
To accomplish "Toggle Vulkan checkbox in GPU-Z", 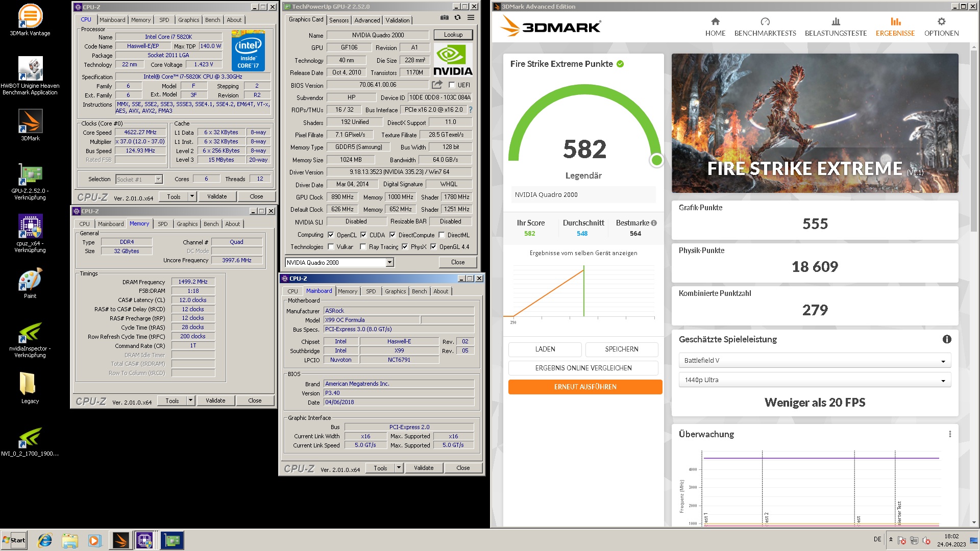I will [x=331, y=247].
